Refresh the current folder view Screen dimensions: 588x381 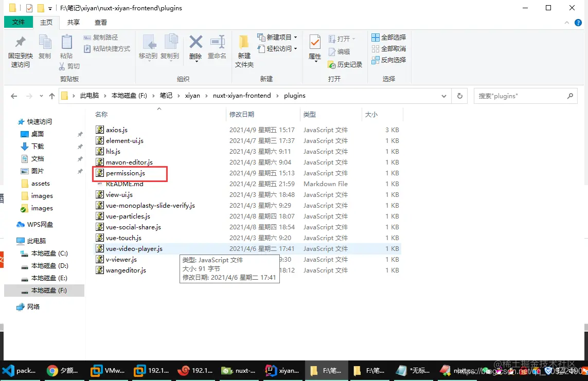tap(460, 96)
